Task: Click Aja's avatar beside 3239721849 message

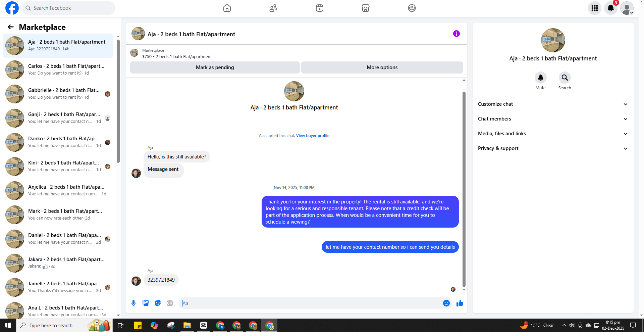Action: tap(136, 281)
